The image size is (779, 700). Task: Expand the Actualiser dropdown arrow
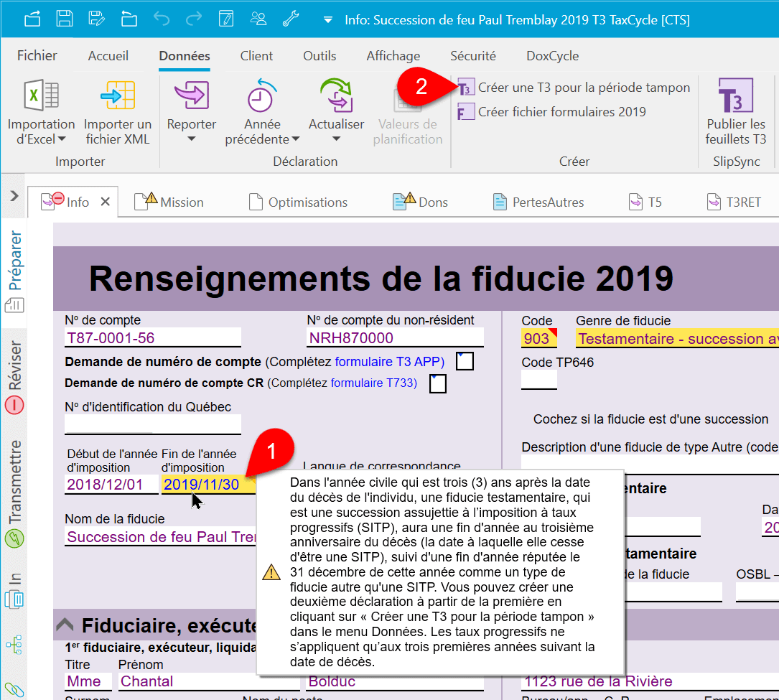pos(336,139)
